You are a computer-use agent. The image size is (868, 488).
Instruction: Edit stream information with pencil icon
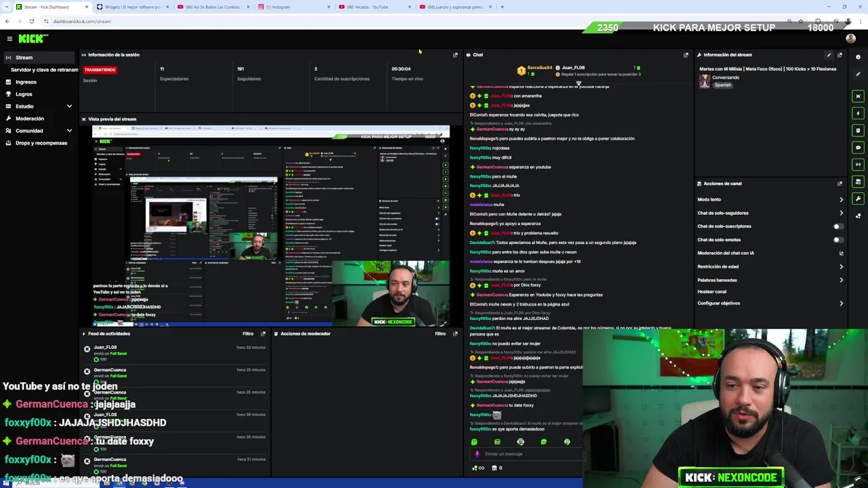pyautogui.click(x=829, y=55)
